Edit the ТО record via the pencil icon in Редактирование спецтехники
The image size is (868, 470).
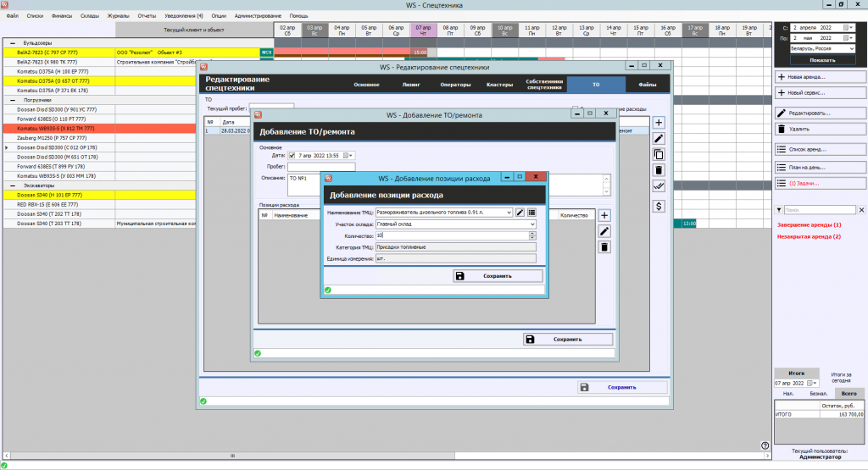659,138
